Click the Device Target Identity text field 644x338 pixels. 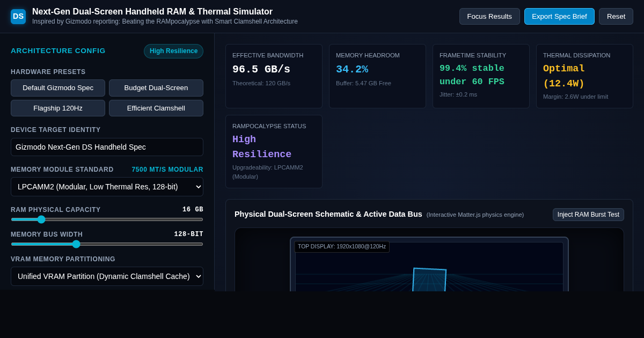point(107,147)
